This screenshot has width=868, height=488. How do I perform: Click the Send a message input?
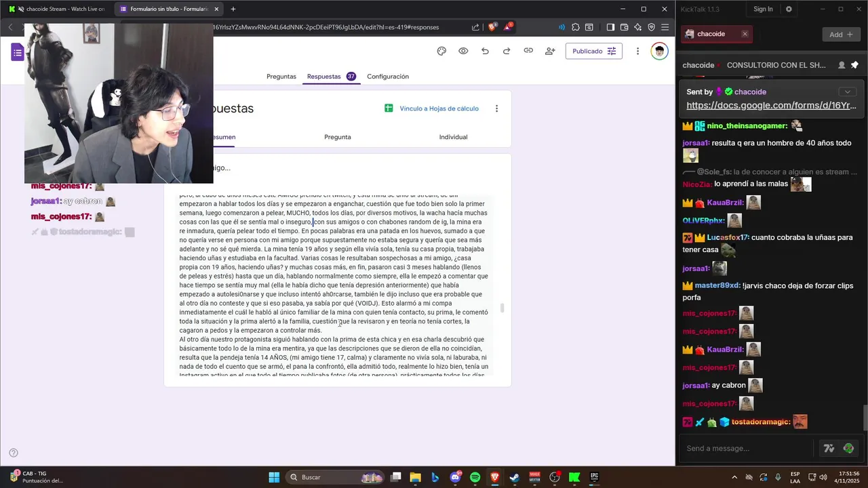click(x=748, y=448)
